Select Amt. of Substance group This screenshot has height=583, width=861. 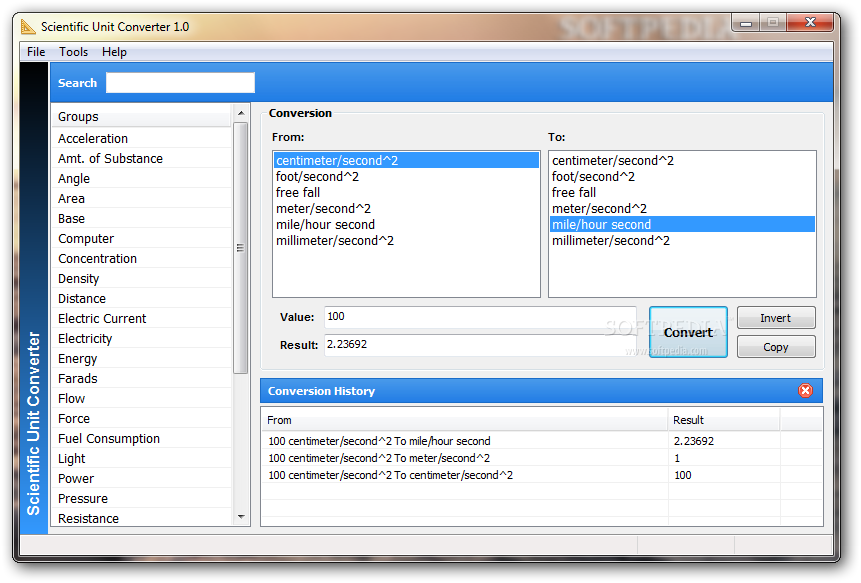[142, 159]
